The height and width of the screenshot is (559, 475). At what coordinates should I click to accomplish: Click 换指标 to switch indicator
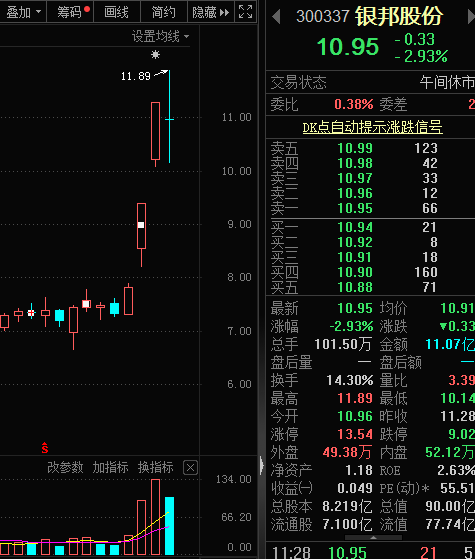point(156,467)
